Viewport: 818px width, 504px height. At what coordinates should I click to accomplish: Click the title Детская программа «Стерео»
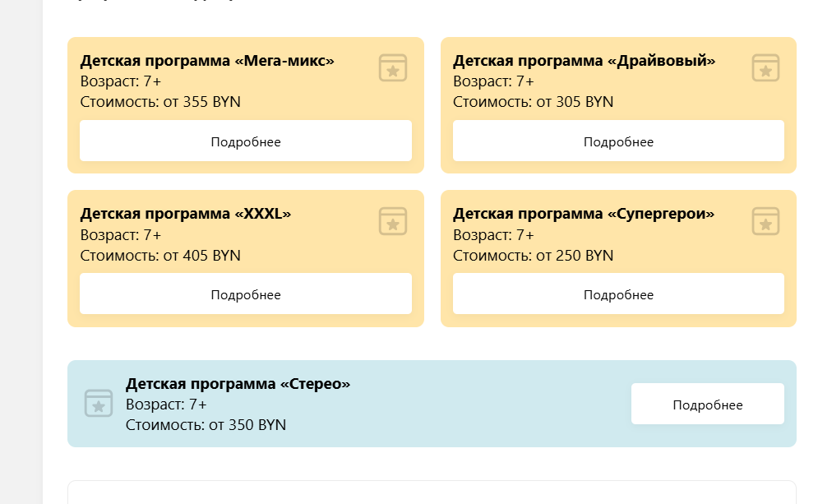point(238,384)
